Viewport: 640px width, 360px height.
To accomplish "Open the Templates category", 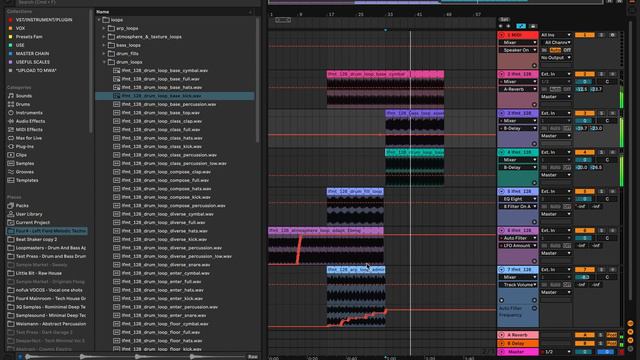I will pos(27,180).
